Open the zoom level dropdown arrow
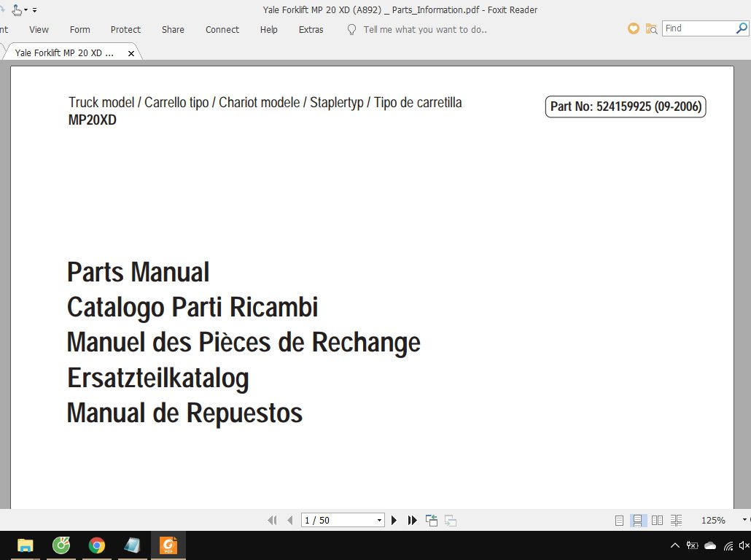Image resolution: width=751 pixels, height=560 pixels. coord(744,520)
